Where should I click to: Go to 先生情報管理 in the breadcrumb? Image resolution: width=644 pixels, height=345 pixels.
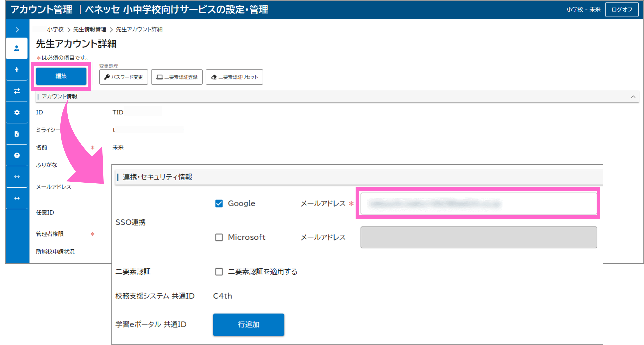89,30
